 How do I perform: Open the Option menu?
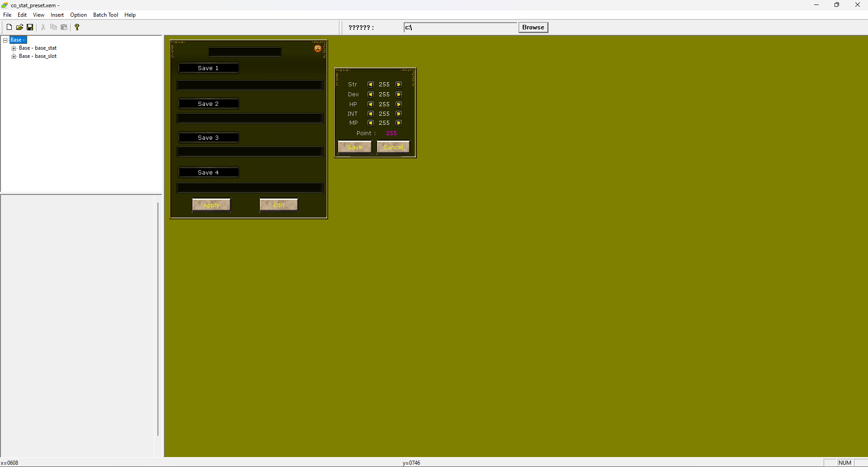(78, 14)
